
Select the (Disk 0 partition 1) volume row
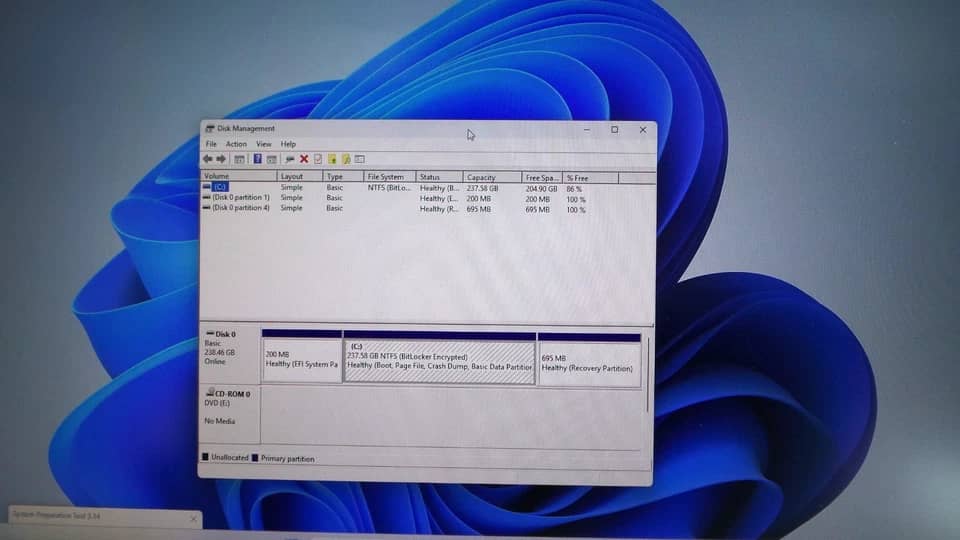tap(427, 198)
